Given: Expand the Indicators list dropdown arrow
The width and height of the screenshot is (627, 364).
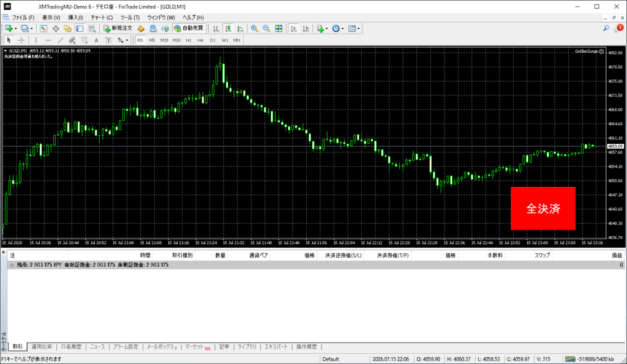Looking at the screenshot, I should 326,29.
